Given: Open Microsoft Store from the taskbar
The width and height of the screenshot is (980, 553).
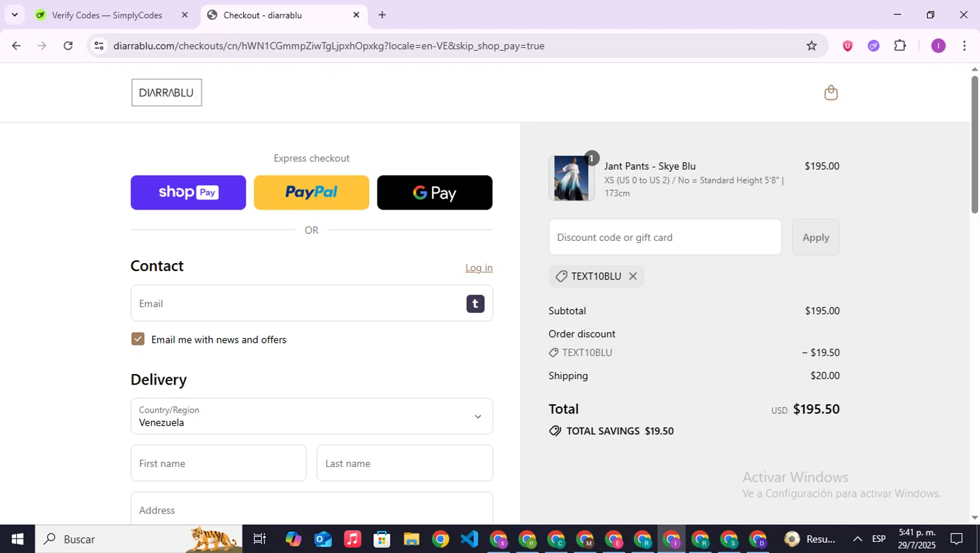Looking at the screenshot, I should pyautogui.click(x=382, y=539).
